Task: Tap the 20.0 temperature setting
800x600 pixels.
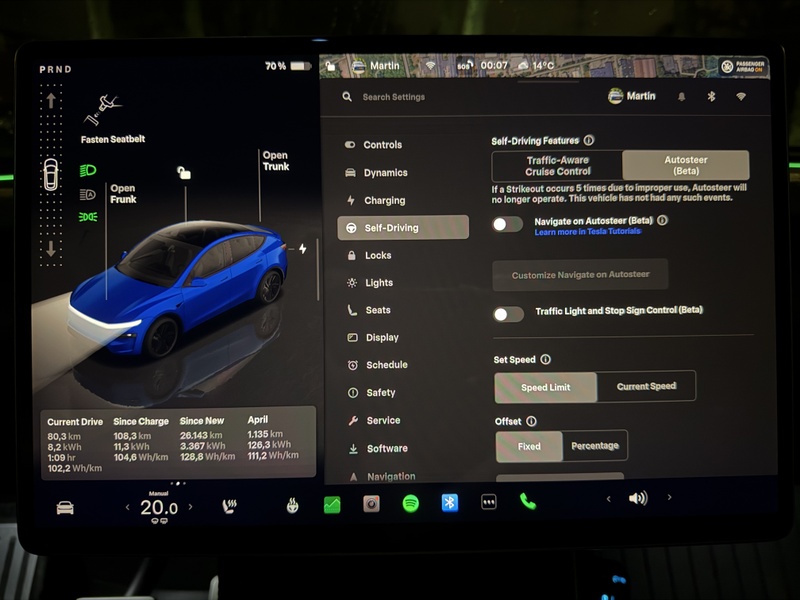Action: coord(159,508)
